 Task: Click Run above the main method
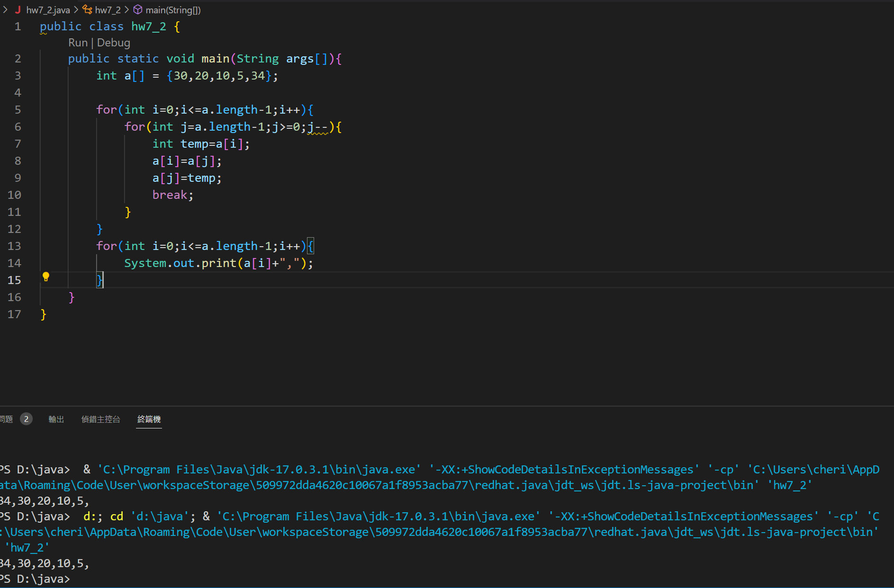(78, 43)
